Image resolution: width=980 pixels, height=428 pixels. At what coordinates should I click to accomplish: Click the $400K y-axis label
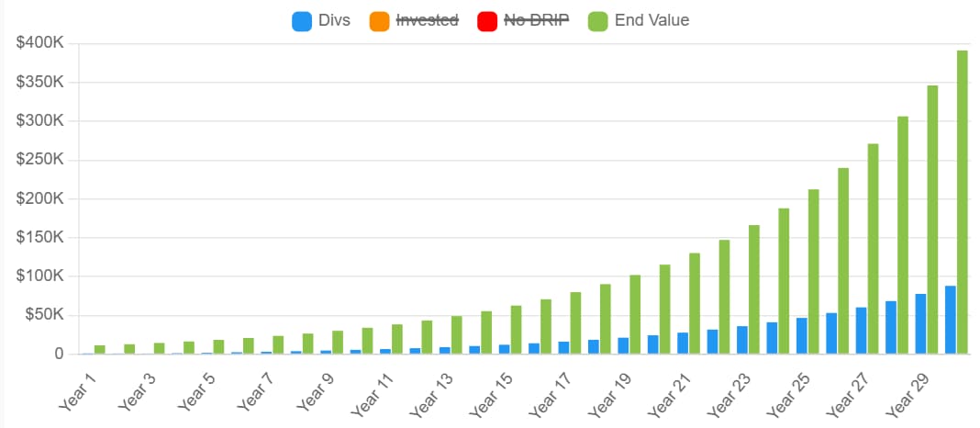(x=39, y=43)
